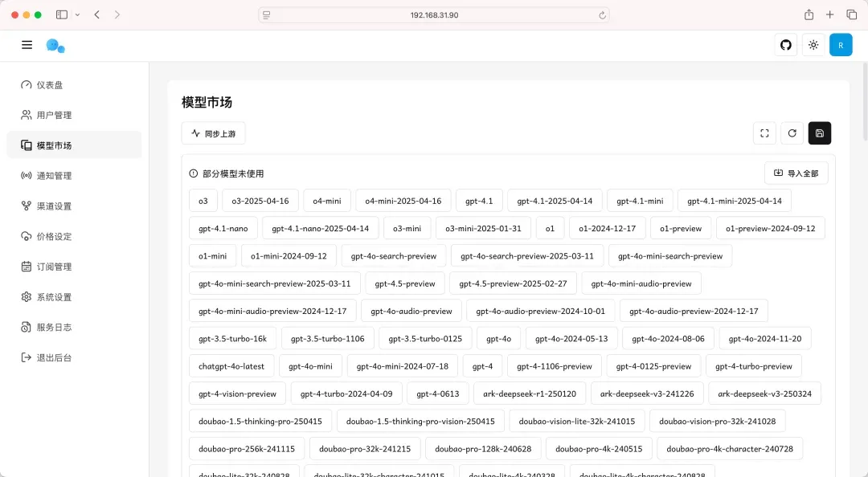Select the gpt-4 model tag
Screen dimensions: 868x477
point(482,365)
